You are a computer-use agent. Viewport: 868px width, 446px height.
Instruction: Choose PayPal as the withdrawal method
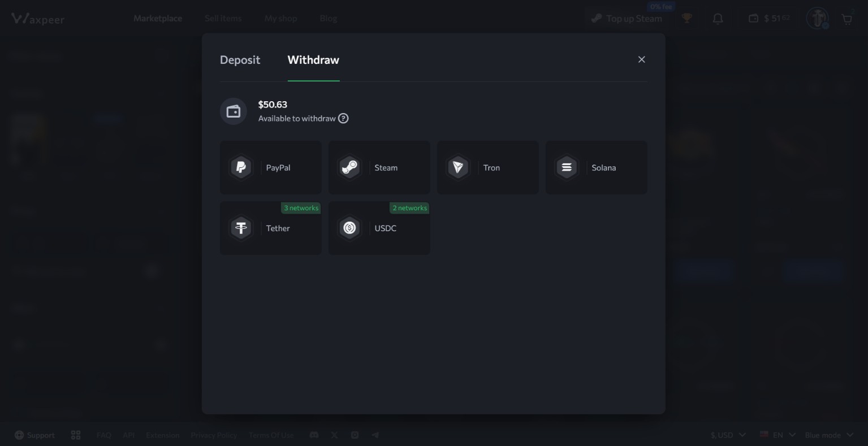click(270, 167)
